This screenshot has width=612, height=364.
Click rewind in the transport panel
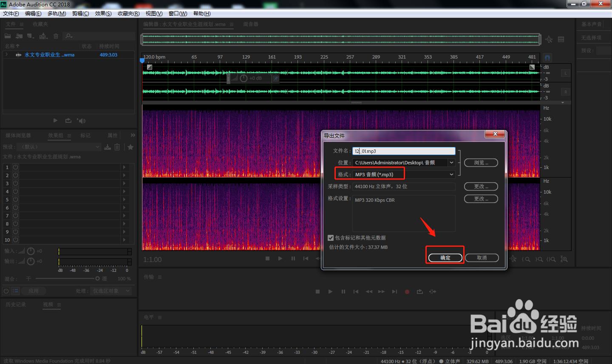[x=369, y=292]
